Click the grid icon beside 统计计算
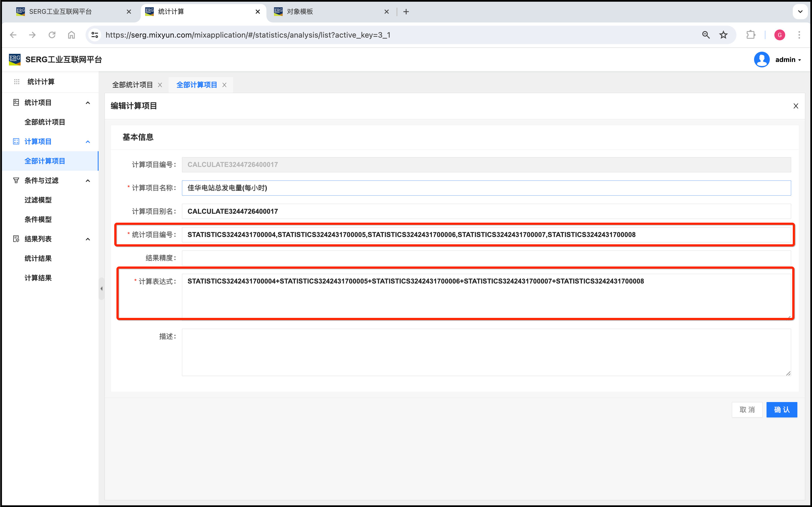 (x=17, y=82)
